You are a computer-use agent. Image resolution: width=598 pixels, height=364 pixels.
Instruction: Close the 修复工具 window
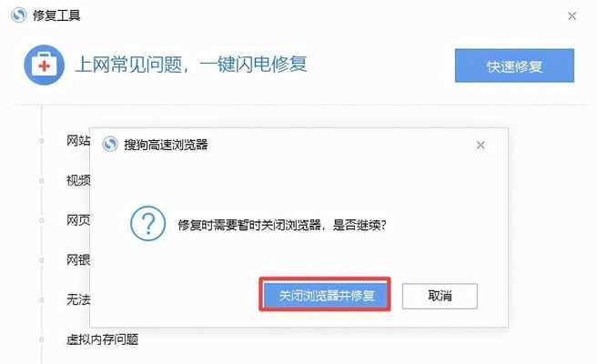click(572, 16)
